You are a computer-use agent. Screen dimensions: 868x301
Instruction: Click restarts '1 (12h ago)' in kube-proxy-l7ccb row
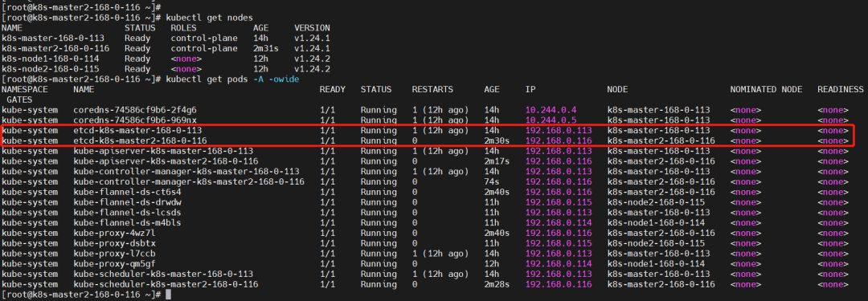pos(440,254)
